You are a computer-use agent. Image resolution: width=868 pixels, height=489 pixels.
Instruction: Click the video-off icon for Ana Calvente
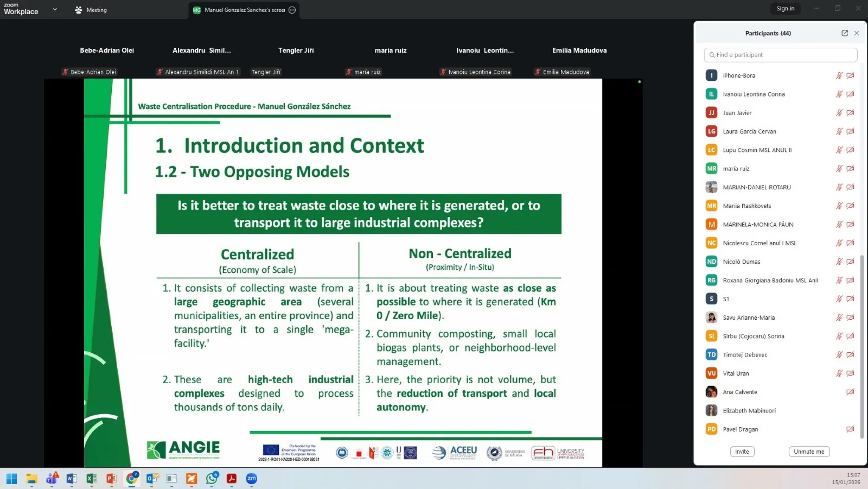point(850,392)
